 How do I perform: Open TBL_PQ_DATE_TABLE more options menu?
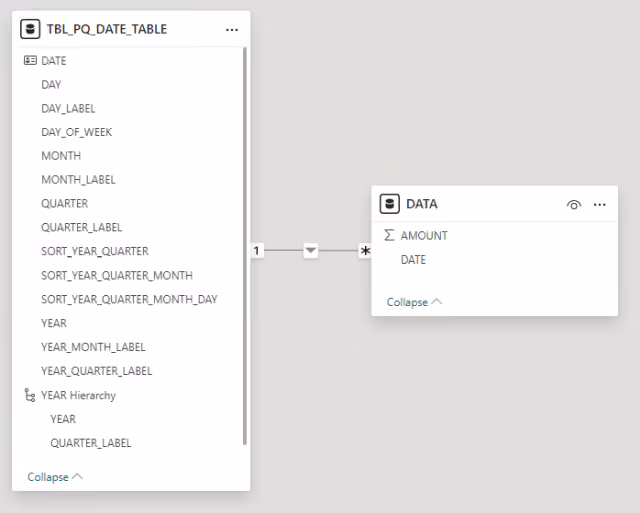[232, 29]
